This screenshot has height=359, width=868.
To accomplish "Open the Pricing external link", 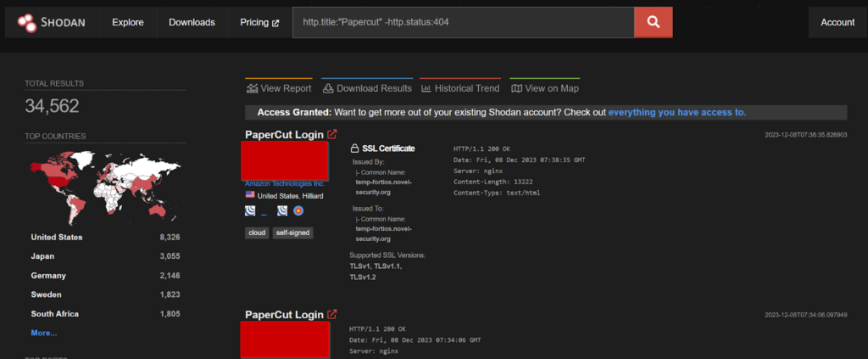I will tap(259, 22).
